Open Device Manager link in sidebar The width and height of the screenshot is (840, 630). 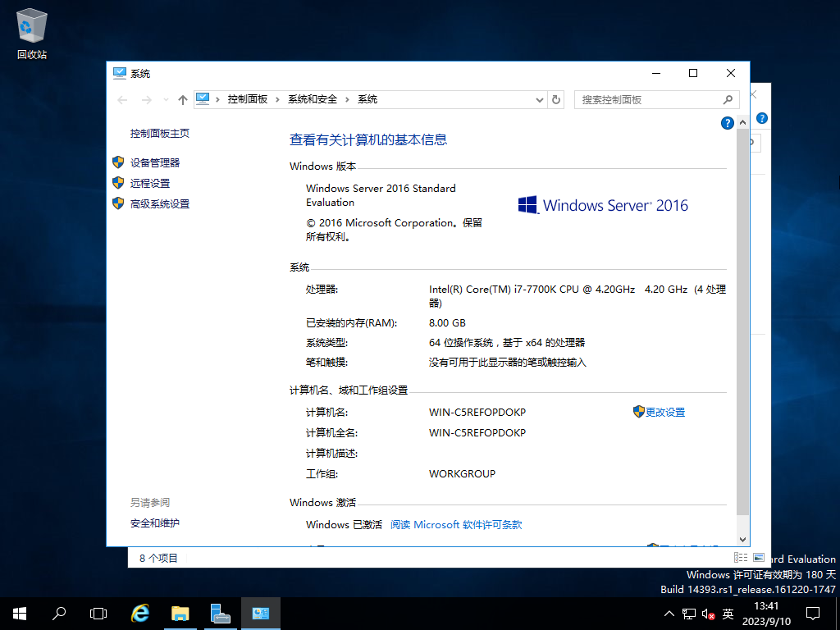[155, 163]
